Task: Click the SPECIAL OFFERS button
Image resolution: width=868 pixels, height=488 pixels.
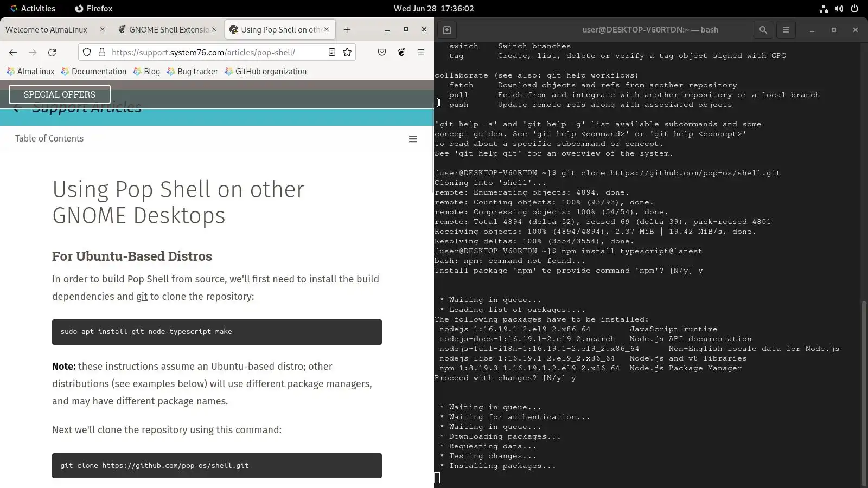Action: coord(60,94)
